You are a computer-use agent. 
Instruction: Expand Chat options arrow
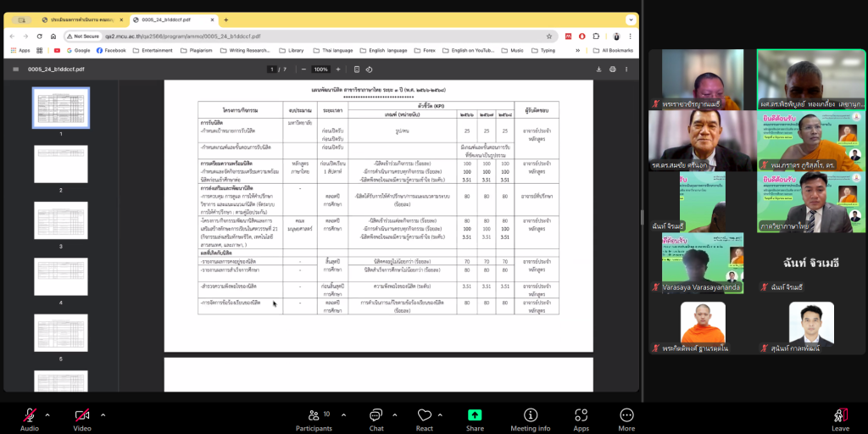point(395,415)
